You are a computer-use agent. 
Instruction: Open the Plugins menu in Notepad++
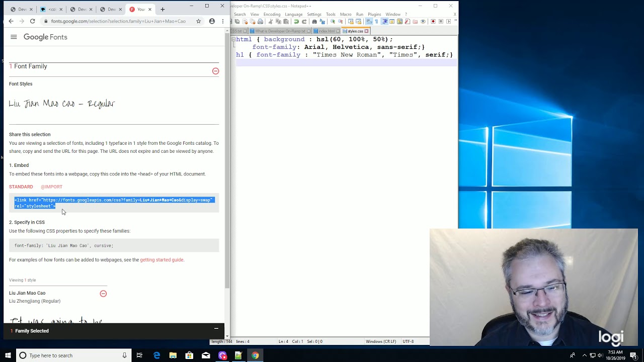(374, 14)
